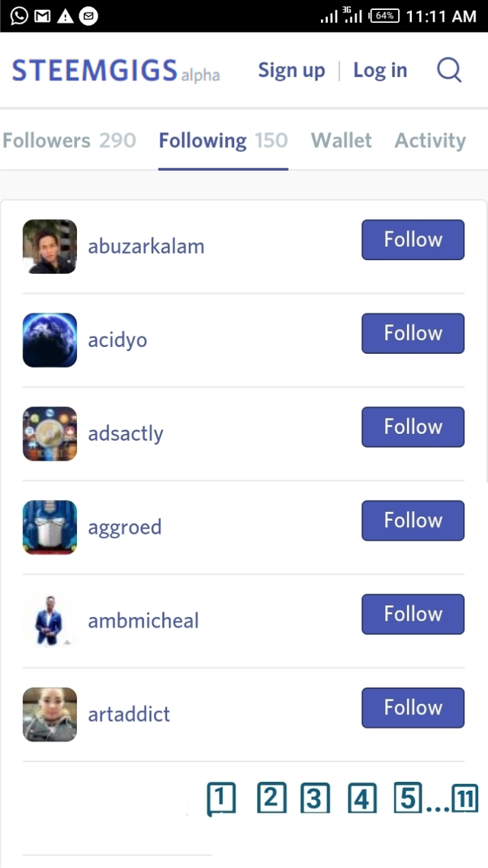The width and height of the screenshot is (488, 868).
Task: Switch to the Followers tab
Action: [x=69, y=140]
